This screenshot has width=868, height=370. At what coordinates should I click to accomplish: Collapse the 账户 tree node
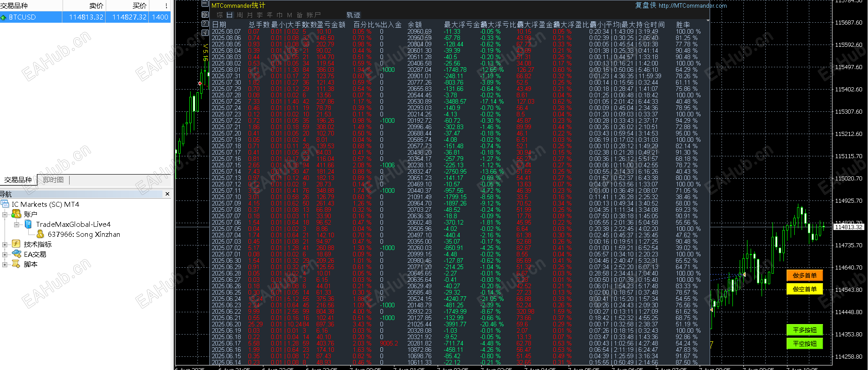pos(5,214)
